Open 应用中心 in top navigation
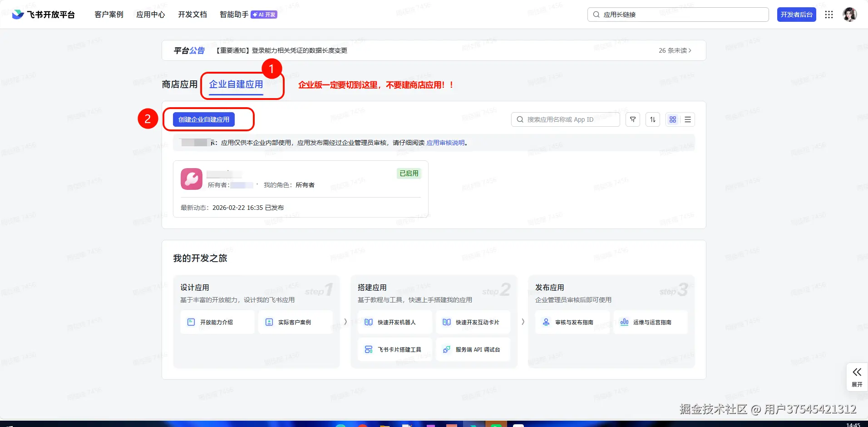The image size is (868, 427). point(151,15)
